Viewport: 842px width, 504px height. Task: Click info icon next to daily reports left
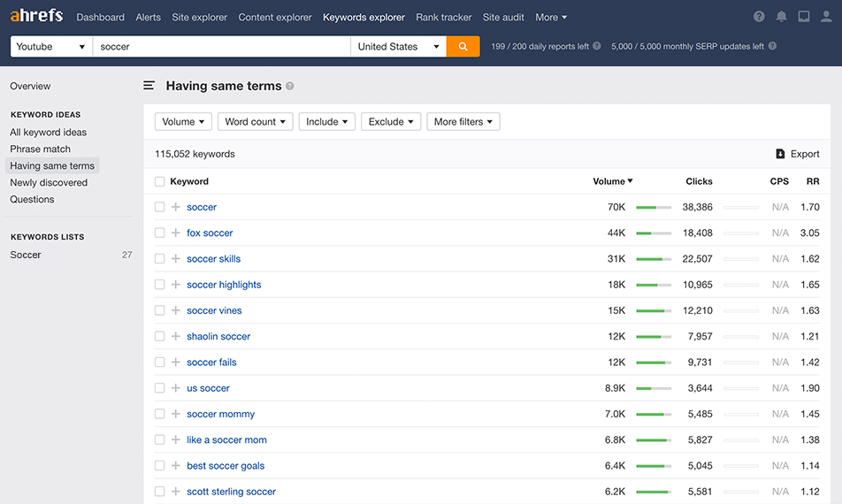597,46
